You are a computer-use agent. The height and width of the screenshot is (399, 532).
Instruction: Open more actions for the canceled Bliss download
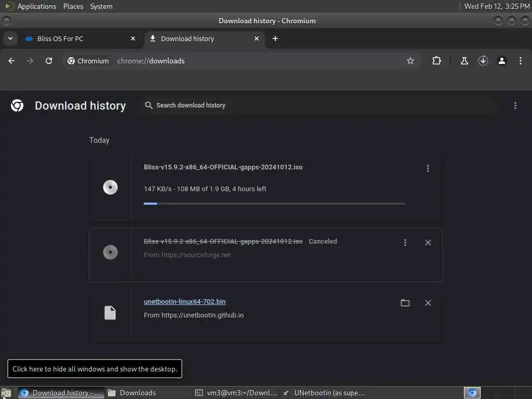pyautogui.click(x=405, y=243)
